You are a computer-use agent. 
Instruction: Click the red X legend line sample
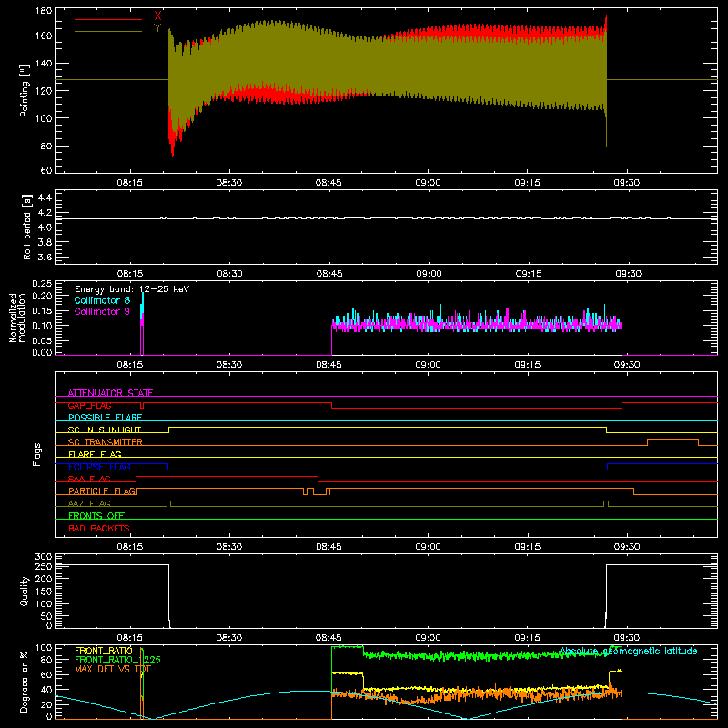(x=108, y=19)
